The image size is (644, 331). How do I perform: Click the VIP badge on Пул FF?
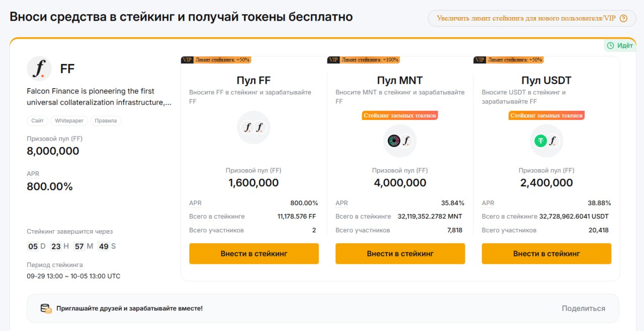point(187,59)
